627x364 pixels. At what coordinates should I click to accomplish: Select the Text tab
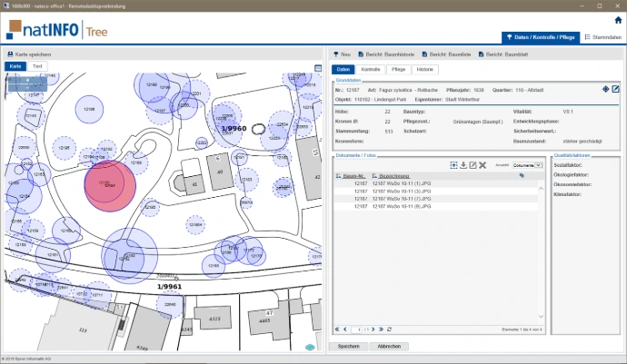(37, 66)
